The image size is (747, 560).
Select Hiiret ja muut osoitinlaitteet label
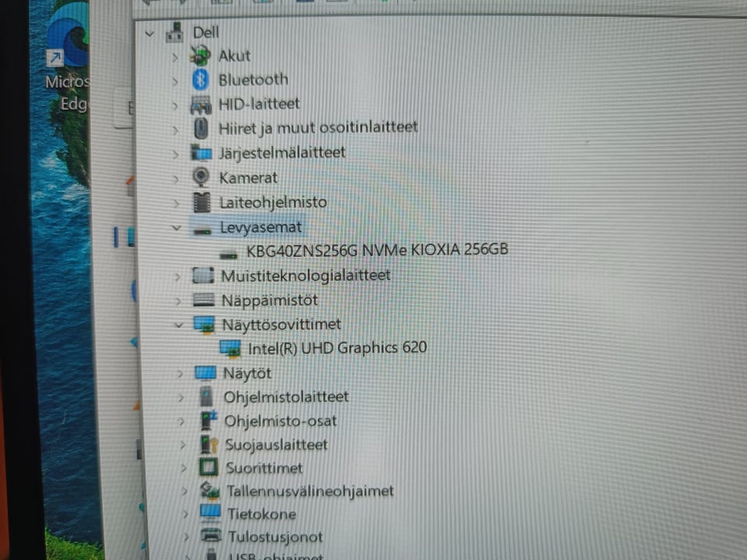(318, 128)
